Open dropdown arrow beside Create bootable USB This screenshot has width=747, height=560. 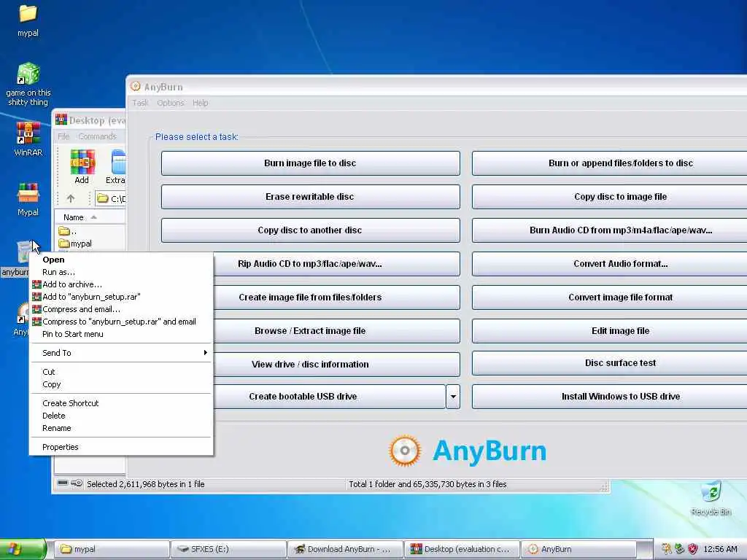[x=453, y=397]
